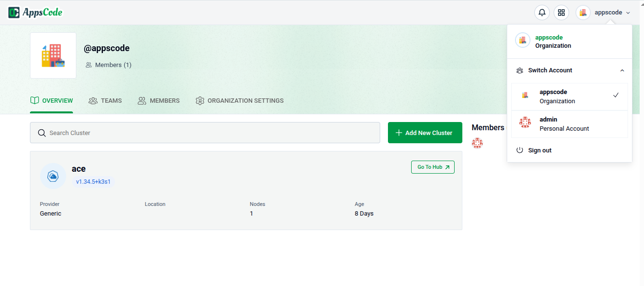Select the appscode Organization account option
Viewport: 644px width, 286px height.
coord(569,96)
